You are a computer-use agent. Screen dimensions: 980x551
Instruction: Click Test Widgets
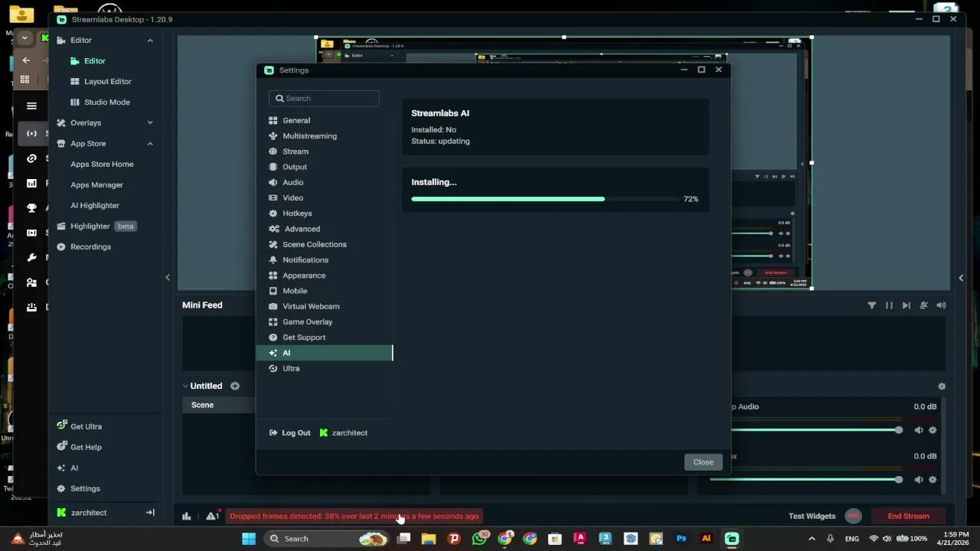[812, 517]
